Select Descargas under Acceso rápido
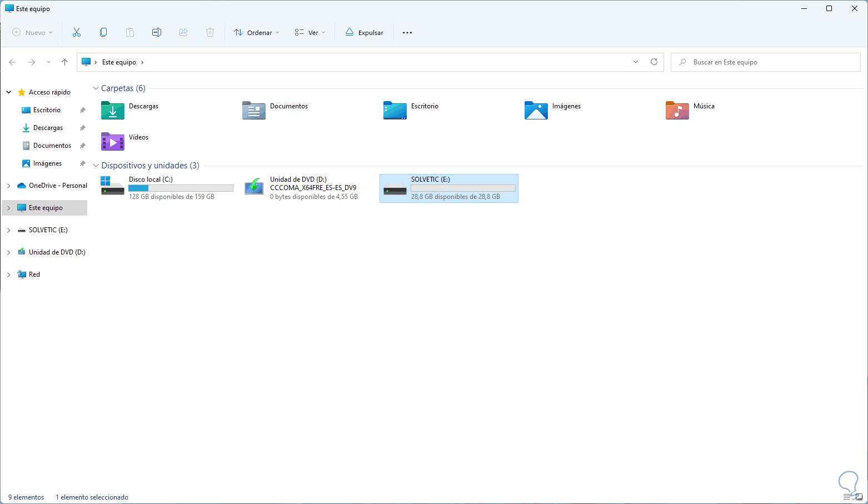The image size is (868, 504). click(48, 128)
